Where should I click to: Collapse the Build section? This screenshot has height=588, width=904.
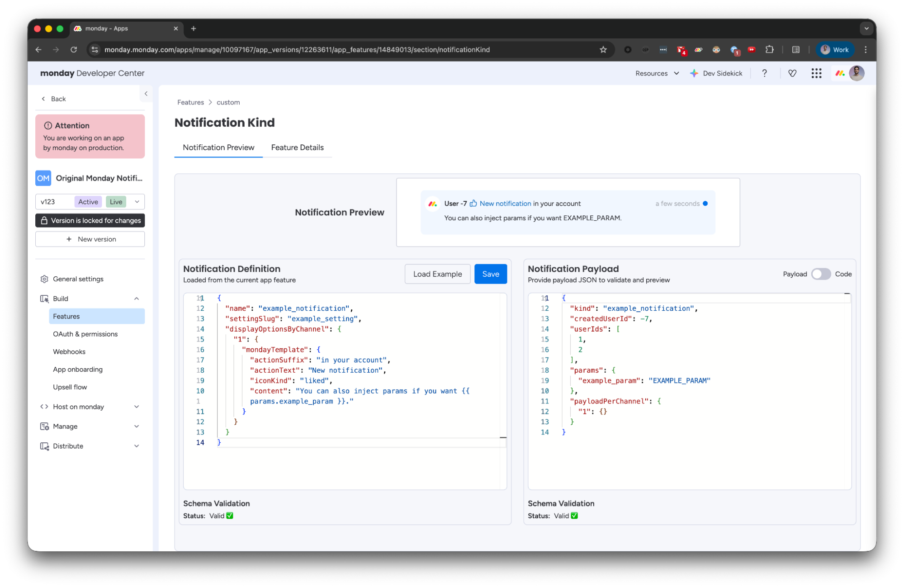click(x=137, y=299)
